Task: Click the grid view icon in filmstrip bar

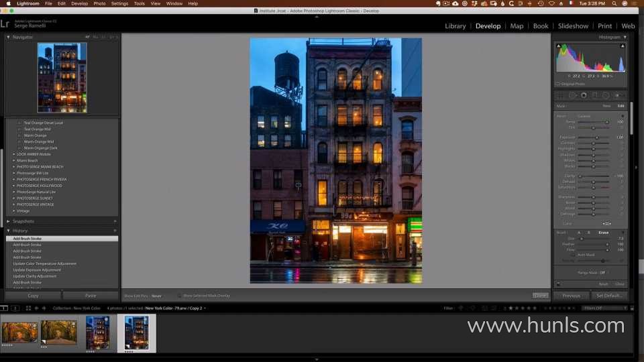Action: [27, 308]
